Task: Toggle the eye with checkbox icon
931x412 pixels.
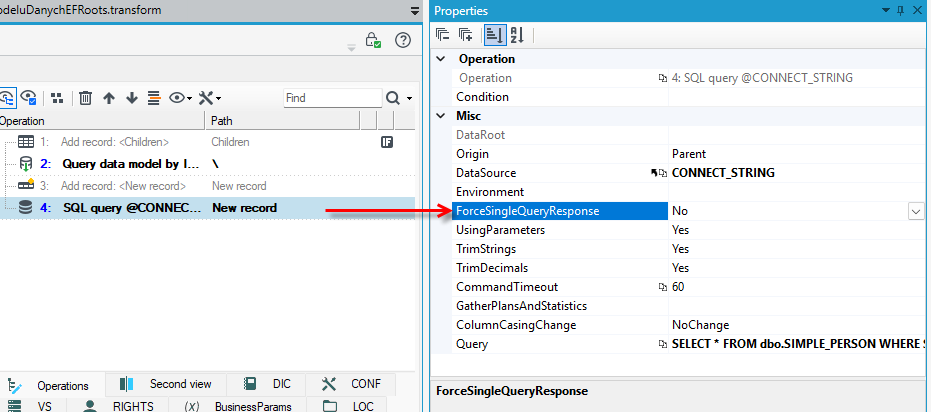Action: coord(28,97)
